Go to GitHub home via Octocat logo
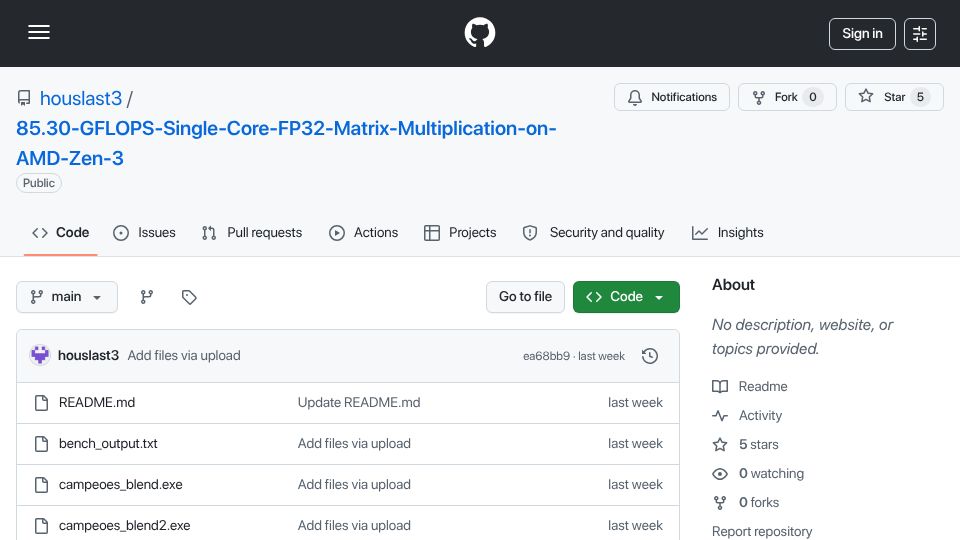 click(x=479, y=32)
